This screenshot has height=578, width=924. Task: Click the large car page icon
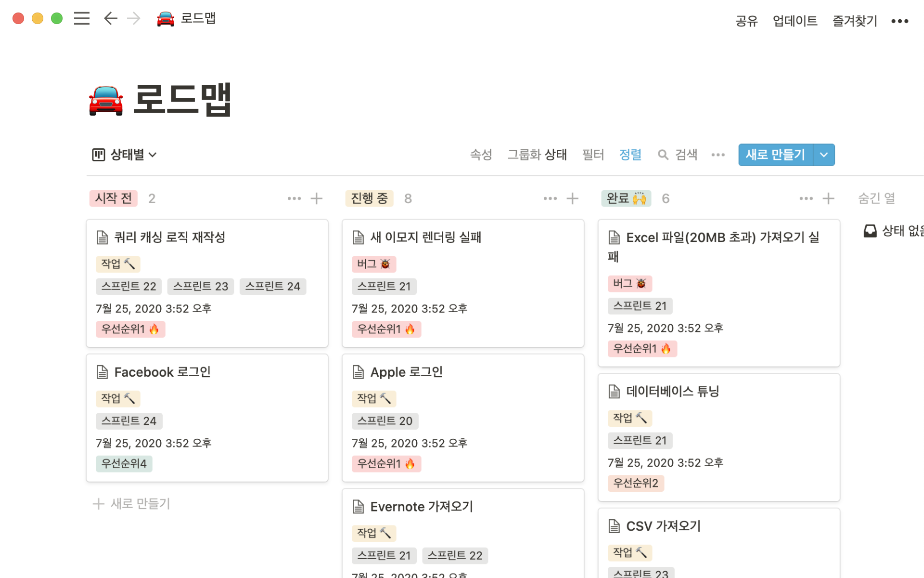click(106, 100)
